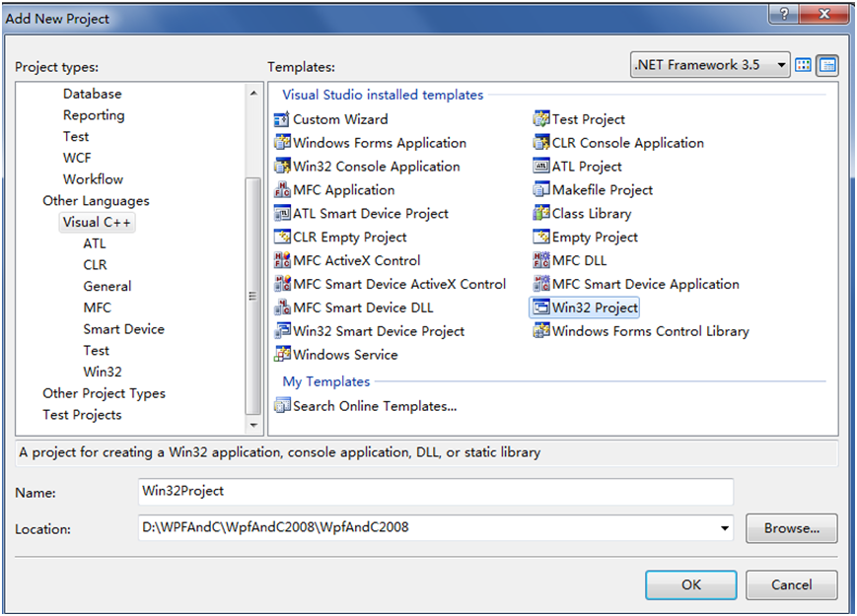Select the Other Languages node
This screenshot has height=616, width=857.
click(96, 201)
